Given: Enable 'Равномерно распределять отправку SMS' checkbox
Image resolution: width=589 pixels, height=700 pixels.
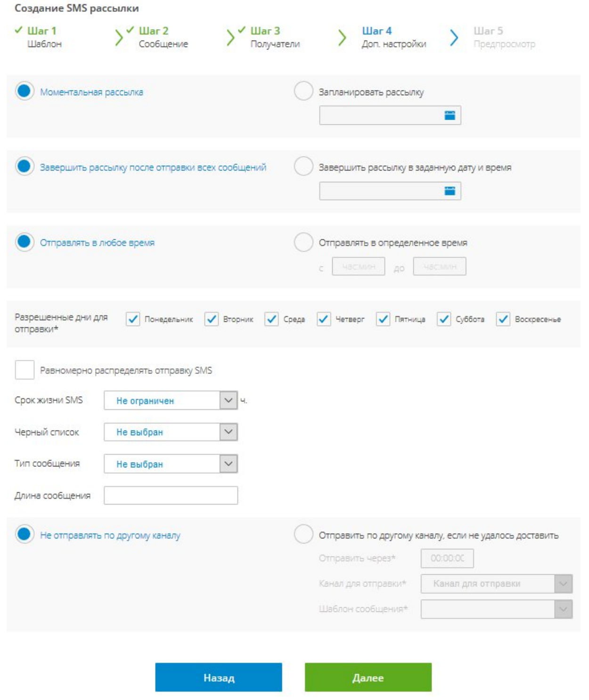Looking at the screenshot, I should click(x=25, y=370).
